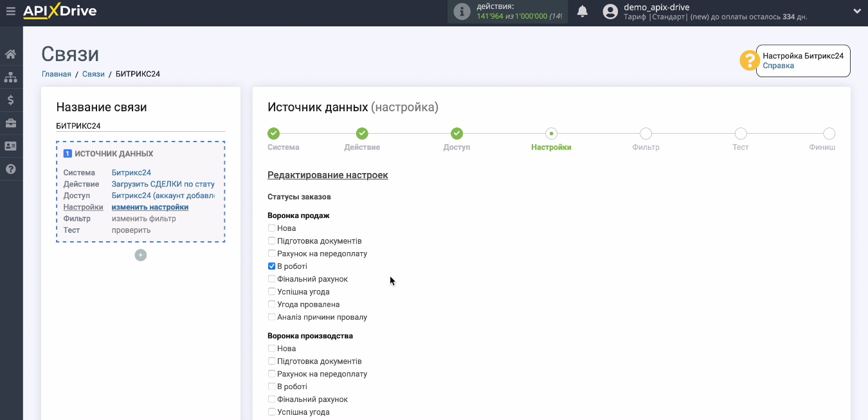Screen dimensions: 868x420
Task: Click the yellow question mark help icon
Action: [x=750, y=60]
